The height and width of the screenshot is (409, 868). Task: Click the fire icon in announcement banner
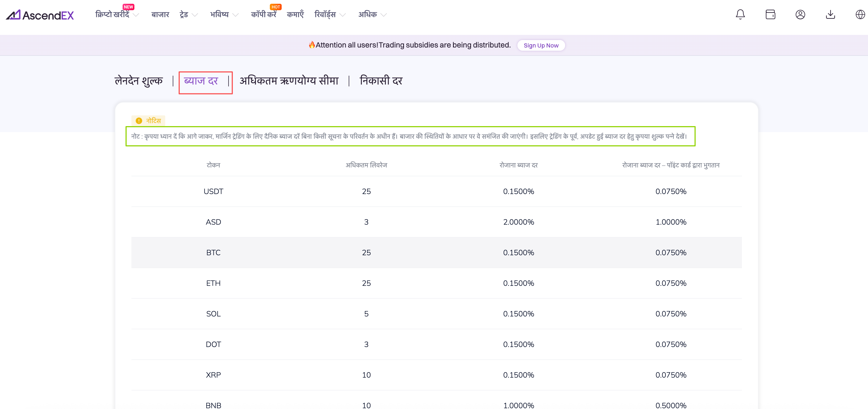point(312,45)
